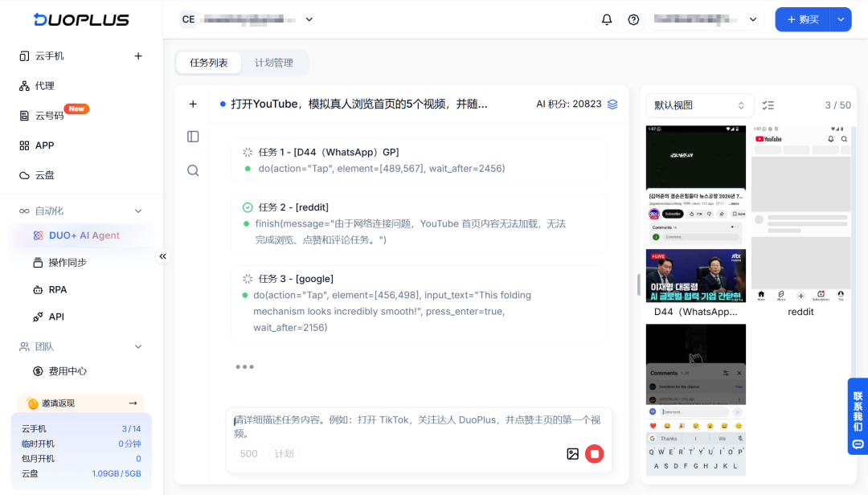Open 任务 1 - D44 WhatsApp card
The image size is (868, 495).
click(x=419, y=160)
